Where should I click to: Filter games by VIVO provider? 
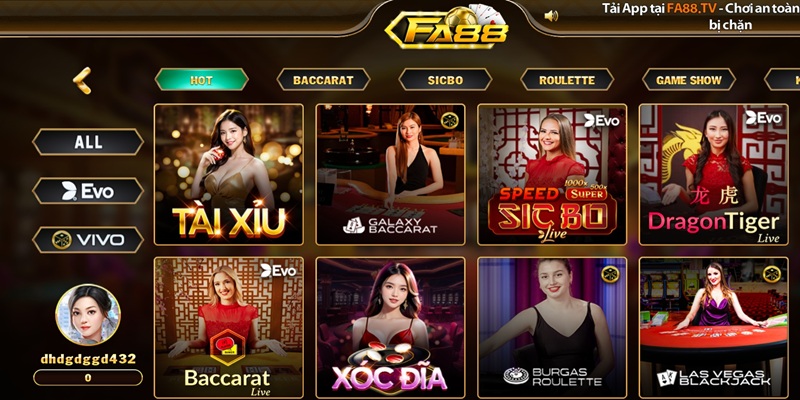88,240
